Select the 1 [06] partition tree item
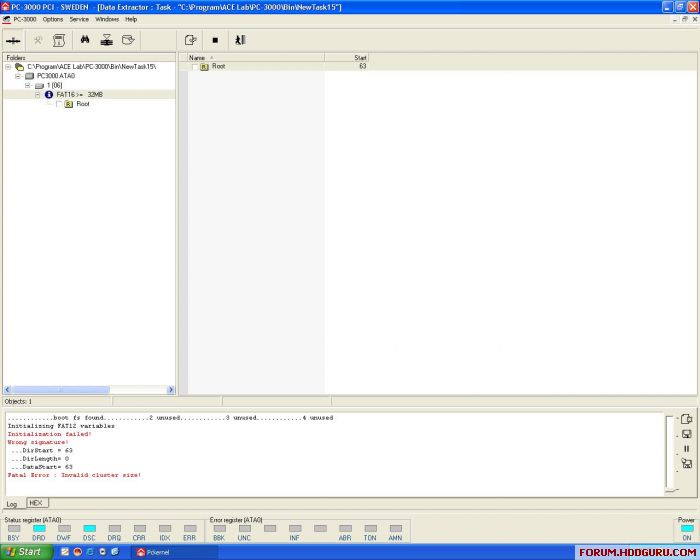 54,86
